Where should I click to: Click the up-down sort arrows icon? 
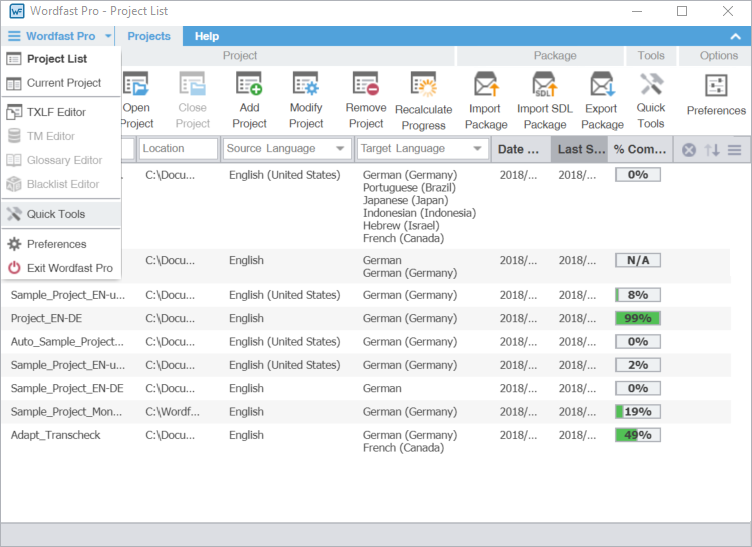(712, 150)
